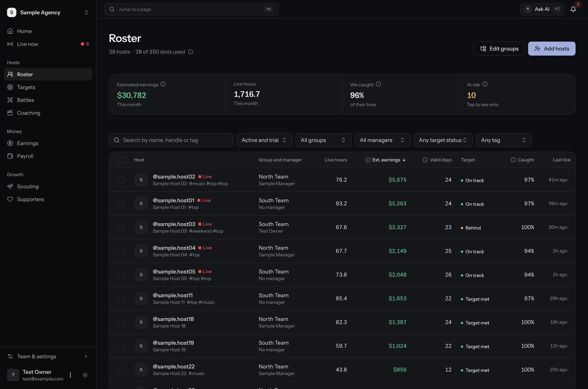Open the Any target status dropdown
Image resolution: width=588 pixels, height=389 pixels.
point(443,140)
